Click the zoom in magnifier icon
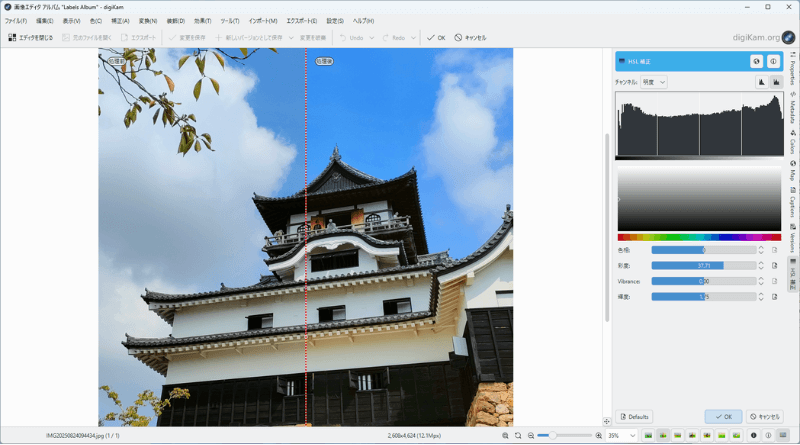The width and height of the screenshot is (800, 445). point(598,436)
